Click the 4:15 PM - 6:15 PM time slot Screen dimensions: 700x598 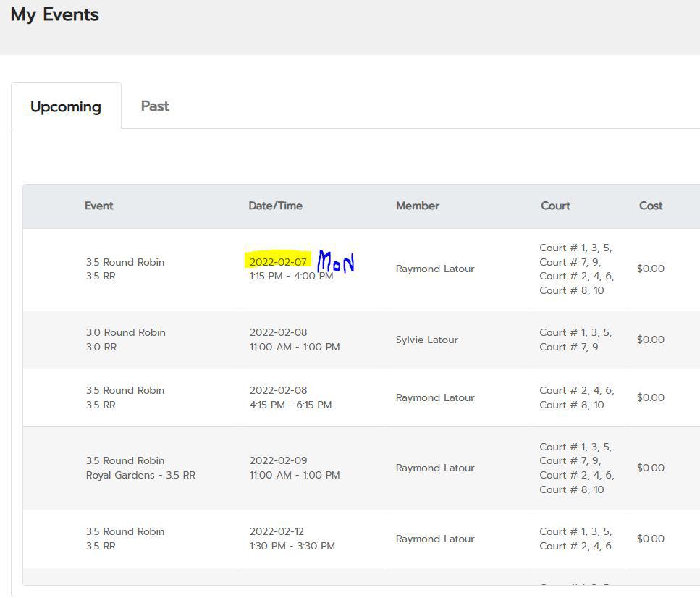point(290,405)
